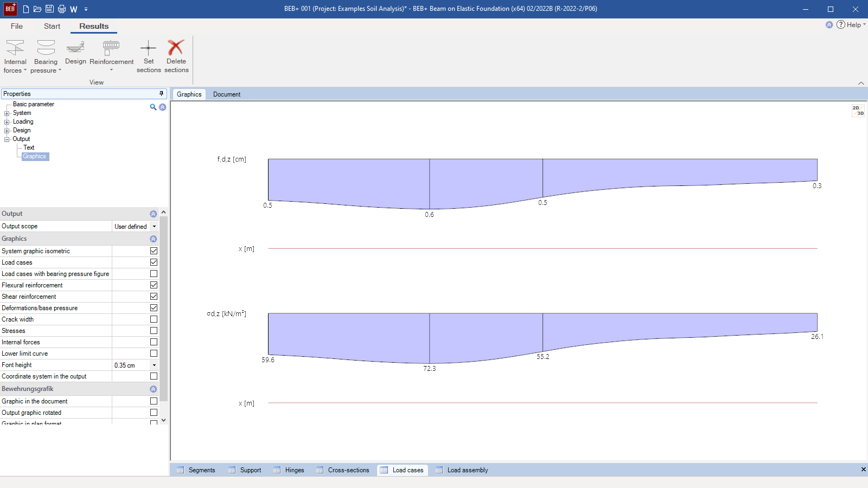Image resolution: width=868 pixels, height=488 pixels.
Task: Collapse the Graphics section header icon
Action: tap(153, 239)
